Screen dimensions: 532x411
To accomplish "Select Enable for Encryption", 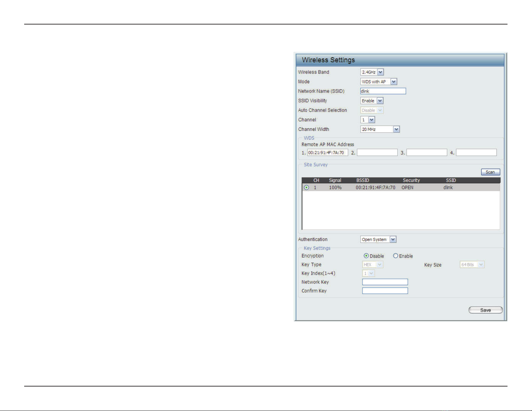I will [x=395, y=256].
